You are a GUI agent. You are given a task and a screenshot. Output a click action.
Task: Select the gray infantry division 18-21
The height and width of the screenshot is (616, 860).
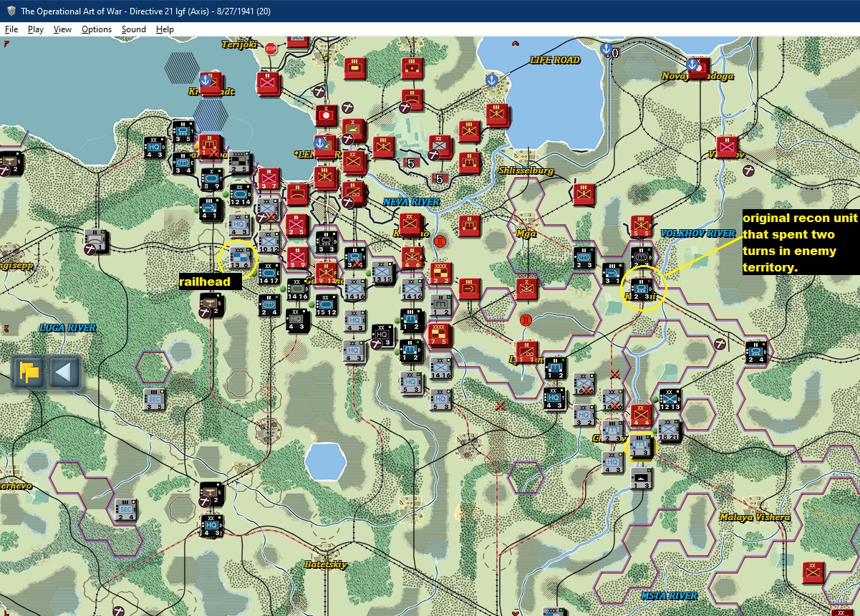670,430
